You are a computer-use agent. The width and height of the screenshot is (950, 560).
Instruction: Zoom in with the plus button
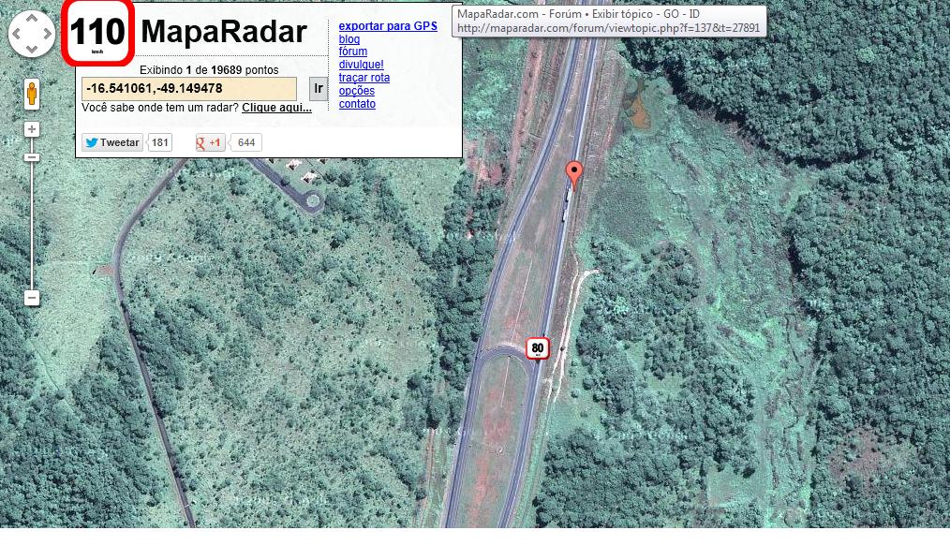(x=32, y=129)
